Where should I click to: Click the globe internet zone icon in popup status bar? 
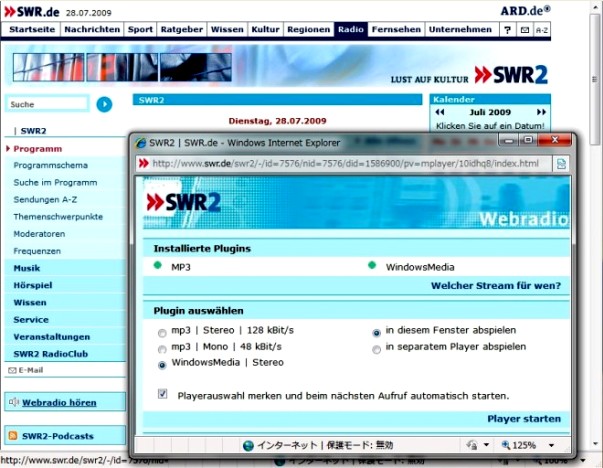(x=248, y=445)
